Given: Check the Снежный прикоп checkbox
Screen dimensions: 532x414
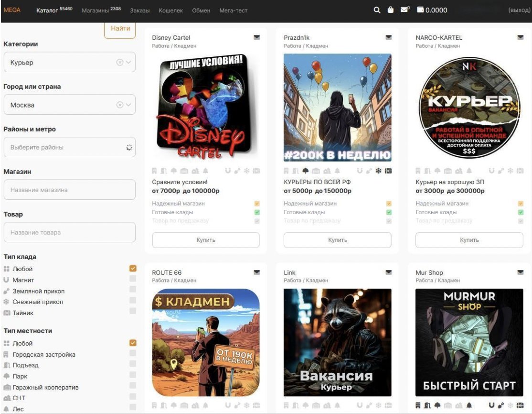Looking at the screenshot, I should click(133, 300).
